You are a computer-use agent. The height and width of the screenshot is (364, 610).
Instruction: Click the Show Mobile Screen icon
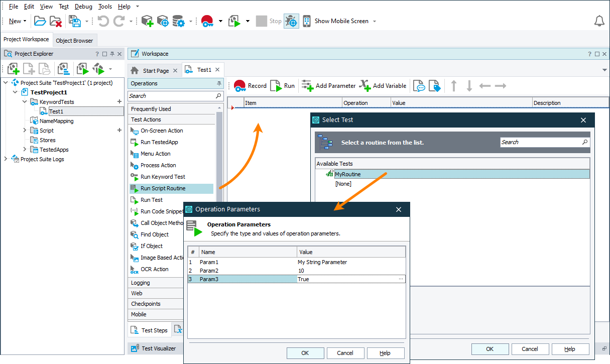pos(306,21)
